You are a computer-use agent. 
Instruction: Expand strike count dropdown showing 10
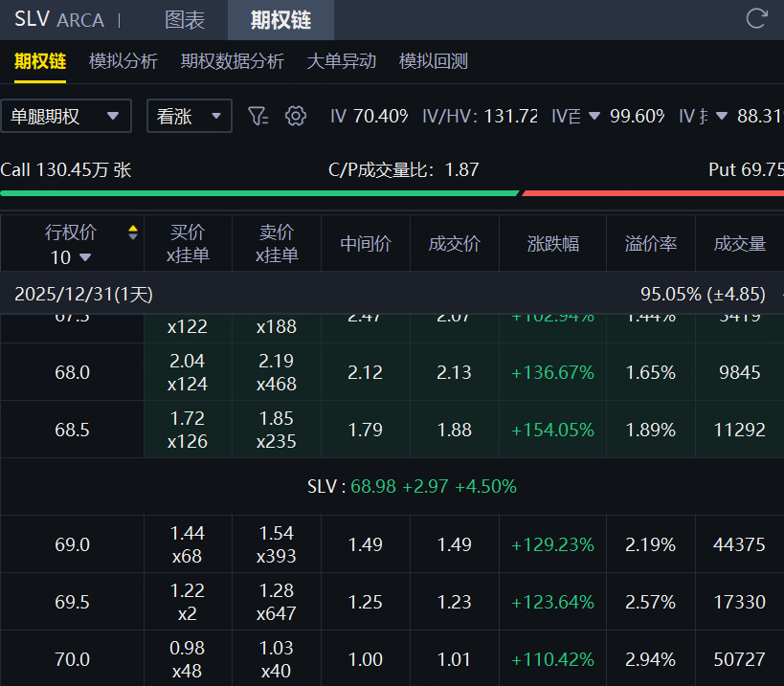[71, 257]
